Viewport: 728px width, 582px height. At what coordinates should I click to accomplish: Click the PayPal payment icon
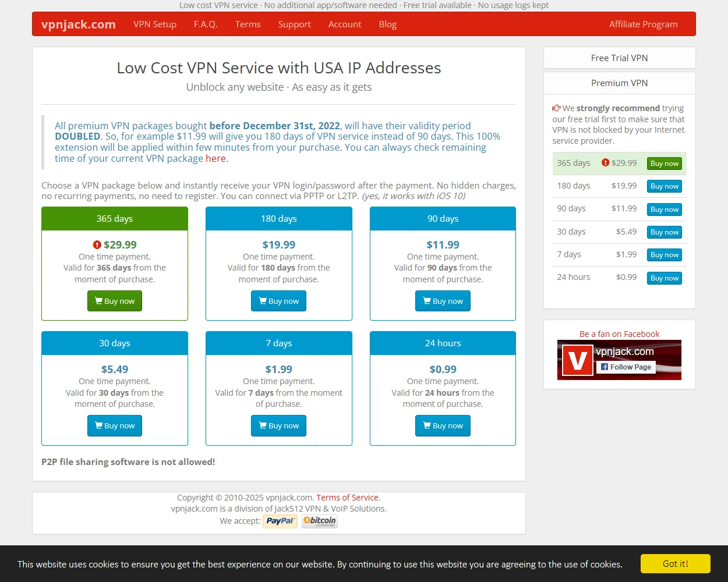pos(280,521)
